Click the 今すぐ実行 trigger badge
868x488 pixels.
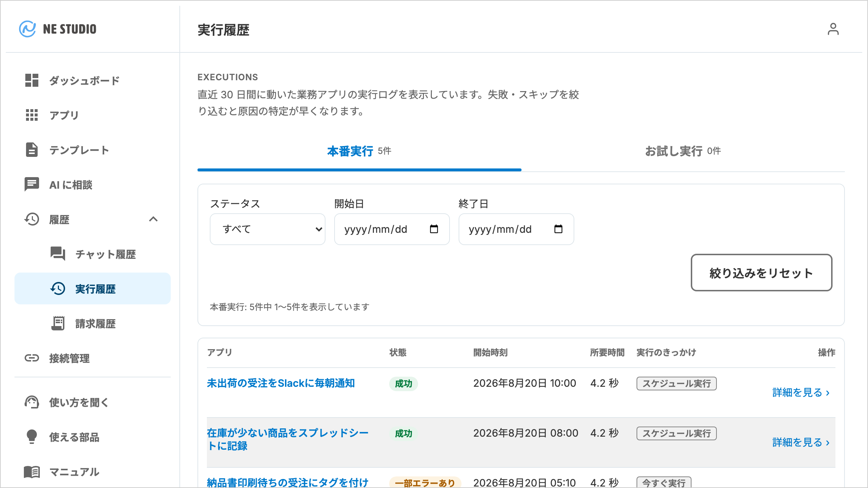pos(664,483)
